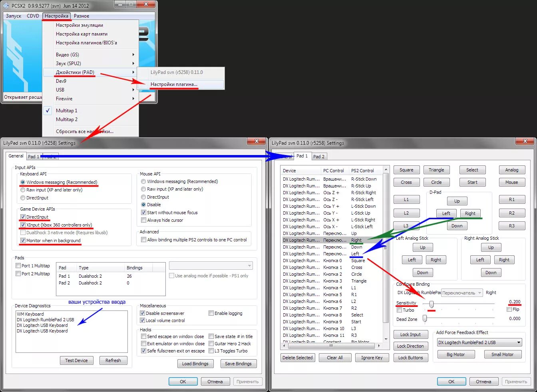Open the pad type dropdown in Pads section
This screenshot has height=392, width=537.
tap(211, 265)
